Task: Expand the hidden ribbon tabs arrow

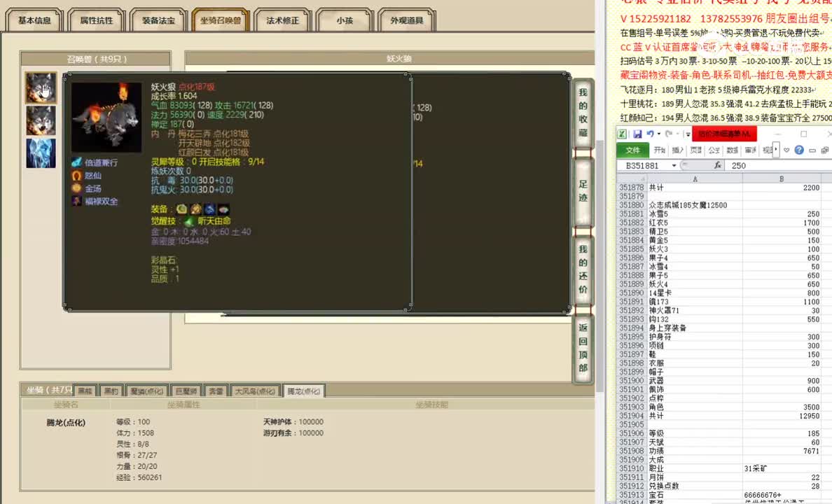Action: (x=777, y=150)
